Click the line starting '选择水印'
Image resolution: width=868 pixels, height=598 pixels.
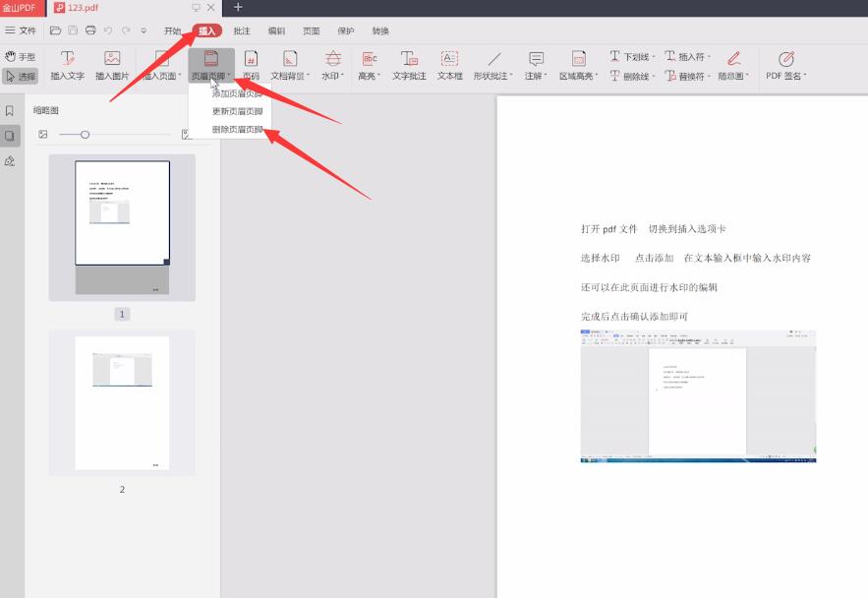(696, 258)
